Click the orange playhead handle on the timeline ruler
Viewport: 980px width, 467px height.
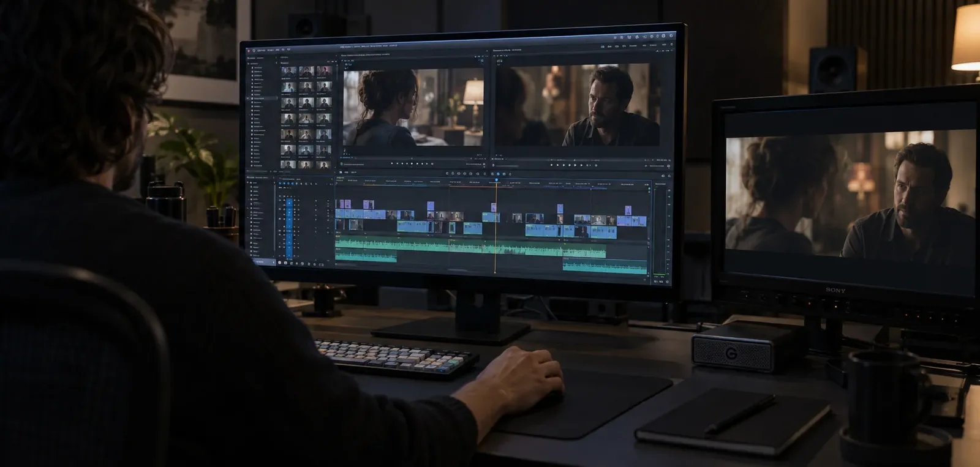(496, 181)
